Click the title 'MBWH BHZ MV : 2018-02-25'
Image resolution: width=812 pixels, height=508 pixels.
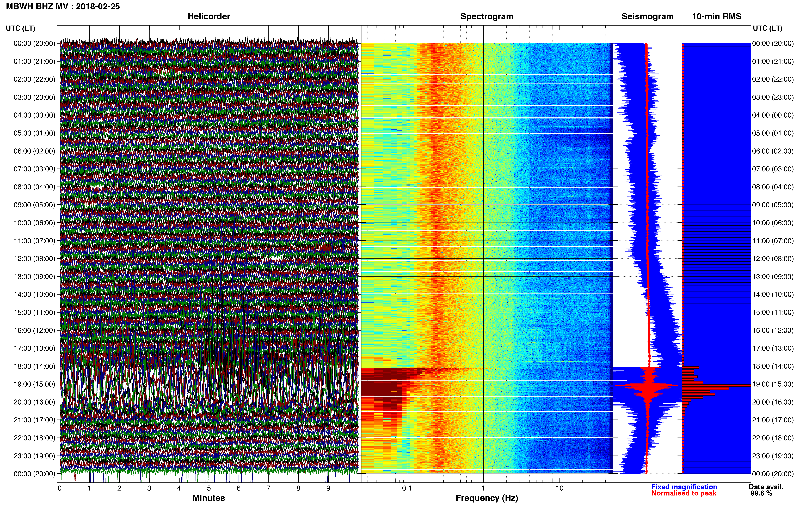(63, 6)
